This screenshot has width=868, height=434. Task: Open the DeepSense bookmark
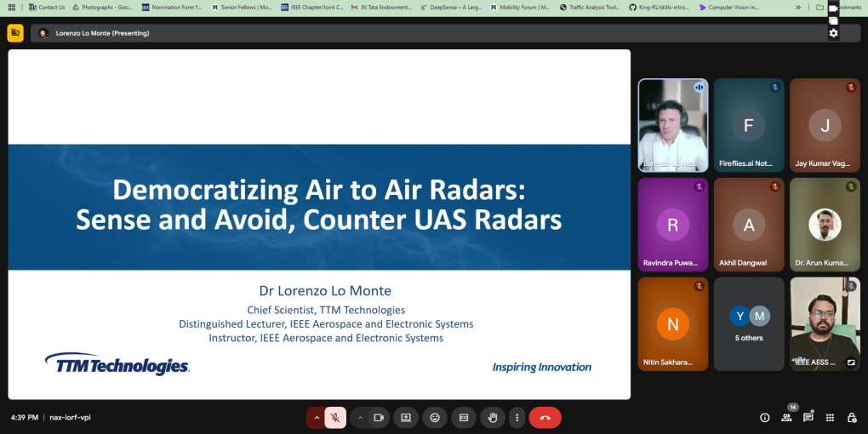coord(451,7)
